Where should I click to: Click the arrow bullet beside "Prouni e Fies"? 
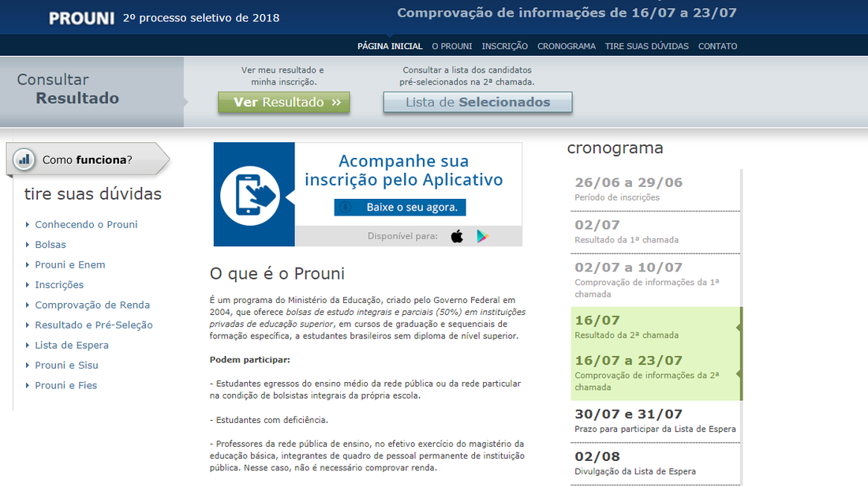[27, 385]
